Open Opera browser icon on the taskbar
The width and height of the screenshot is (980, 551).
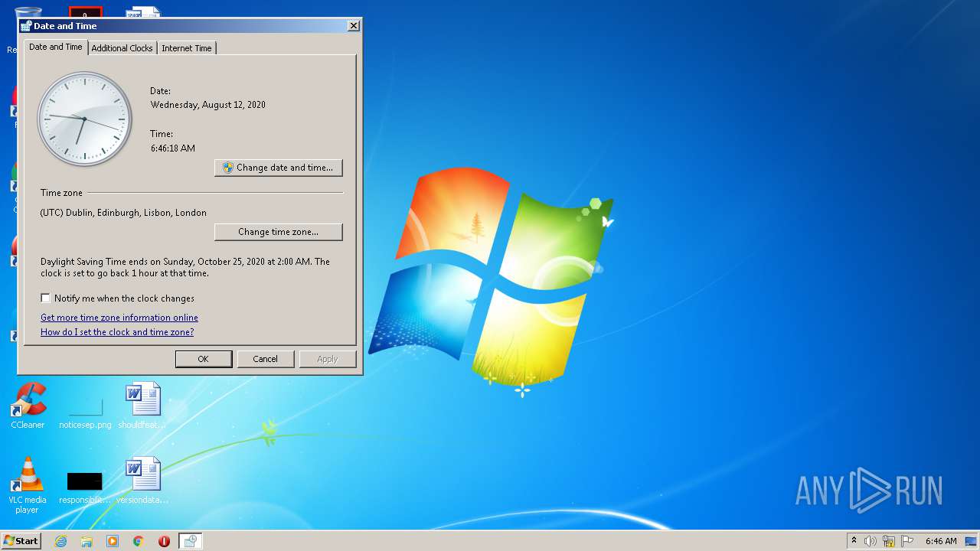164,541
